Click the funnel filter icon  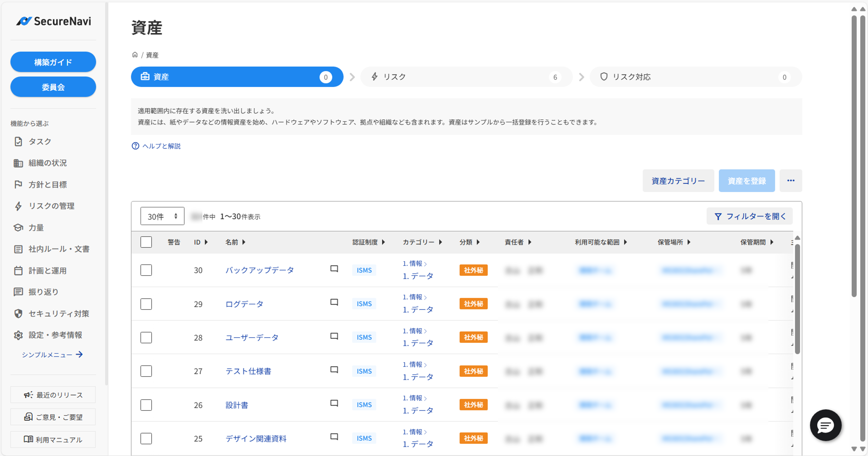coord(718,216)
